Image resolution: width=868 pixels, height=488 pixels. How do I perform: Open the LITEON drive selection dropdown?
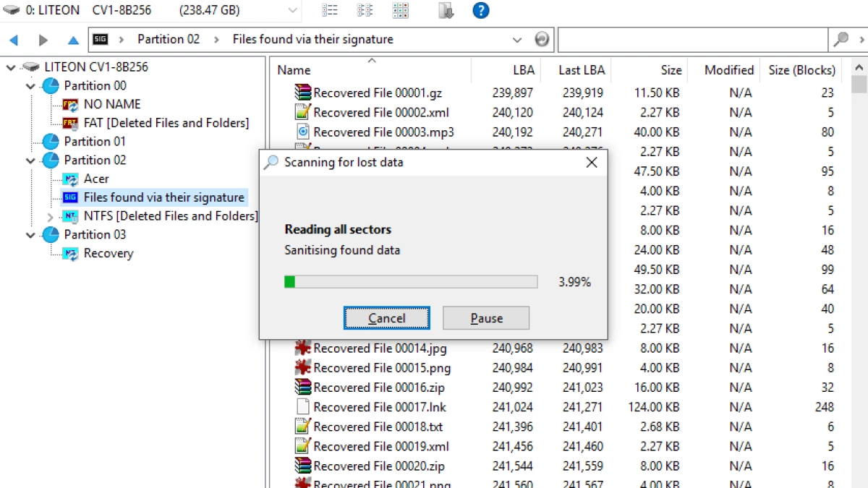click(292, 11)
